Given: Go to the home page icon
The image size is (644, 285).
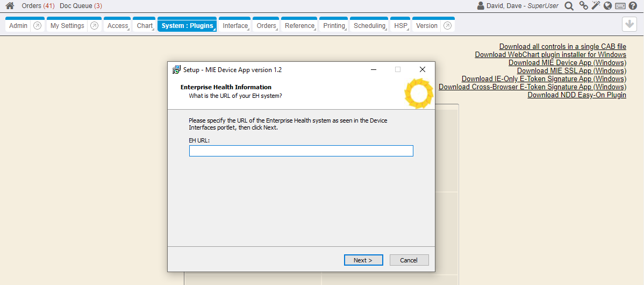Looking at the screenshot, I should pos(10,6).
